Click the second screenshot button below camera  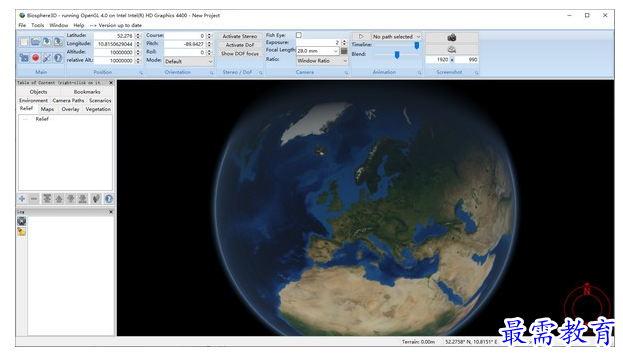(452, 49)
